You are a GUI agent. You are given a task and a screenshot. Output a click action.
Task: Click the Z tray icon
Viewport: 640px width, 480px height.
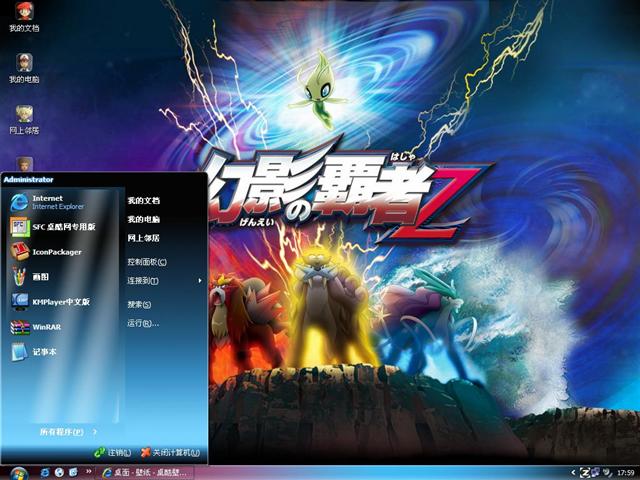coord(584,473)
